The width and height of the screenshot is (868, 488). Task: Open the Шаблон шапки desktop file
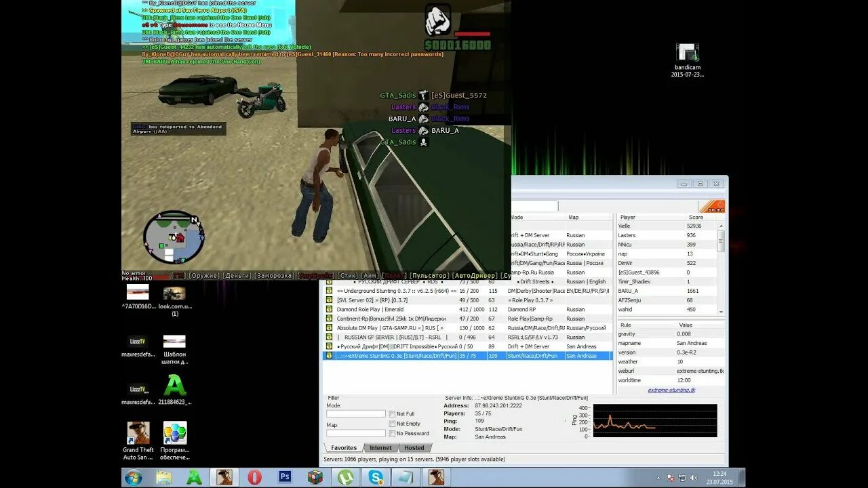click(x=174, y=349)
